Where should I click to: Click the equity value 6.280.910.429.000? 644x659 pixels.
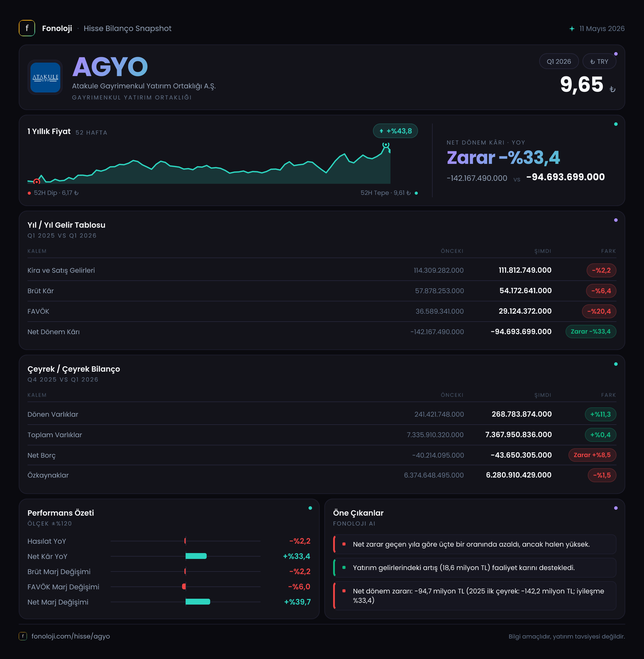coord(519,475)
